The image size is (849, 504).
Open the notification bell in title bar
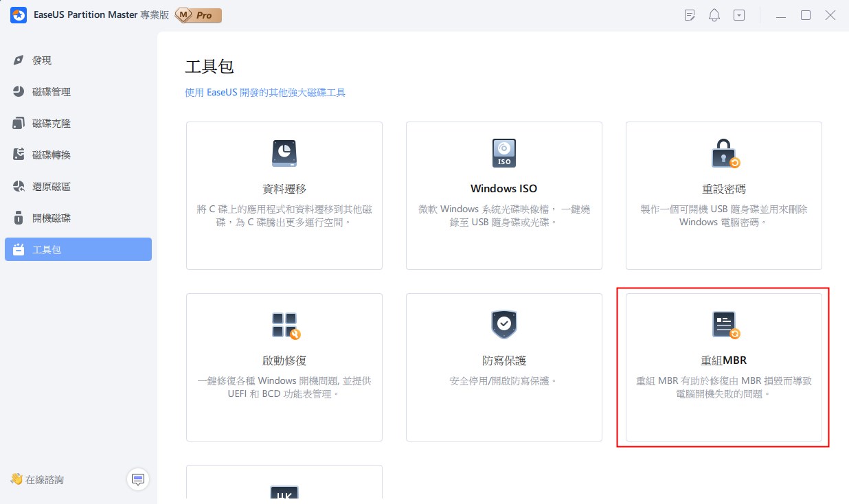[x=714, y=15]
